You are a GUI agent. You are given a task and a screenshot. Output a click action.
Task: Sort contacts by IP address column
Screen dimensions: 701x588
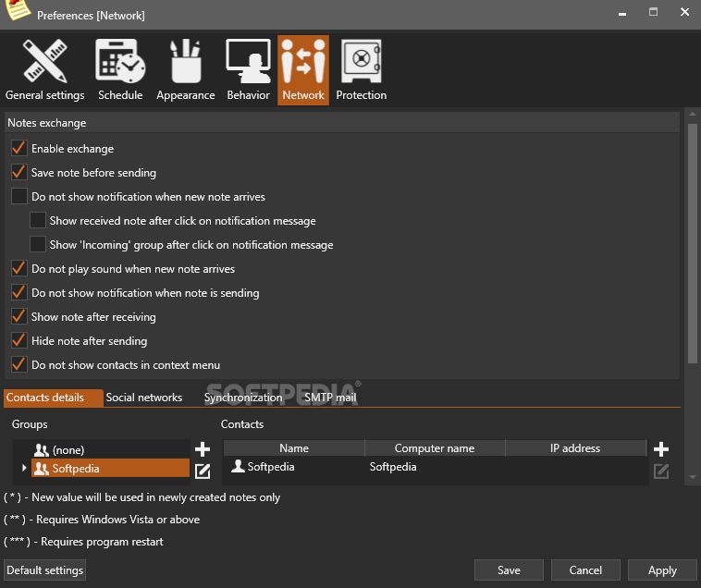click(x=576, y=448)
